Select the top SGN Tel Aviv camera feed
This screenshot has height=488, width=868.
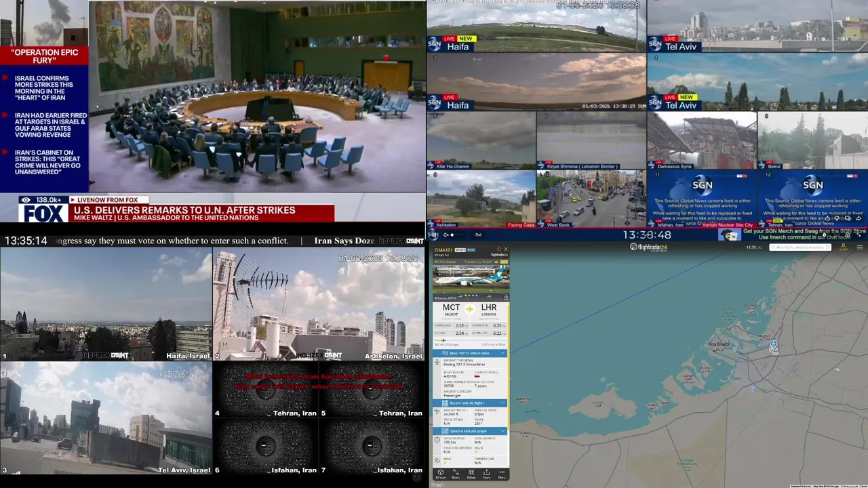pyautogui.click(x=757, y=26)
